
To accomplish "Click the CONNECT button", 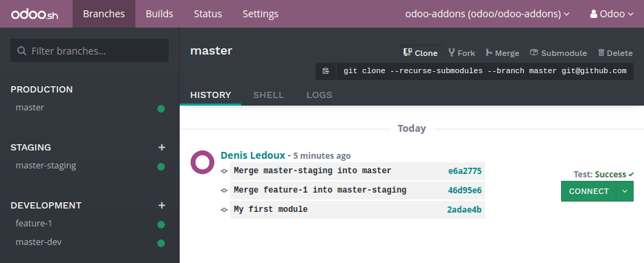I will (x=589, y=191).
